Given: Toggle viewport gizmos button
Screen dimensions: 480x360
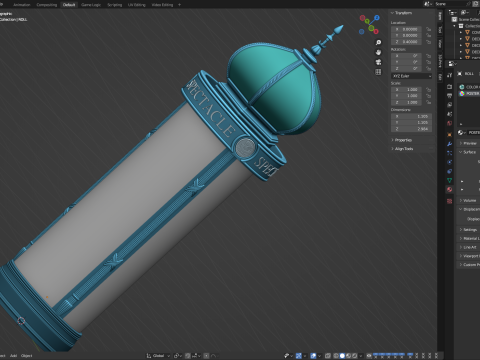Looking at the screenshot, I should point(299,356).
